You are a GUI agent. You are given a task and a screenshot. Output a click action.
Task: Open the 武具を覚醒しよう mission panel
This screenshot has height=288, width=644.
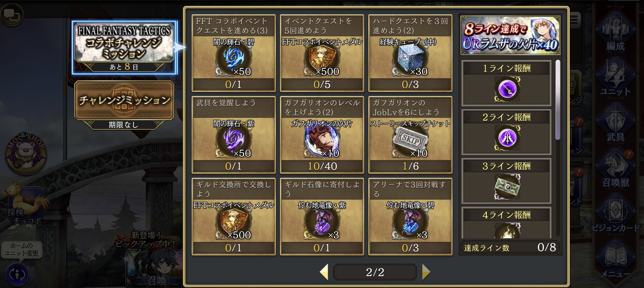234,135
